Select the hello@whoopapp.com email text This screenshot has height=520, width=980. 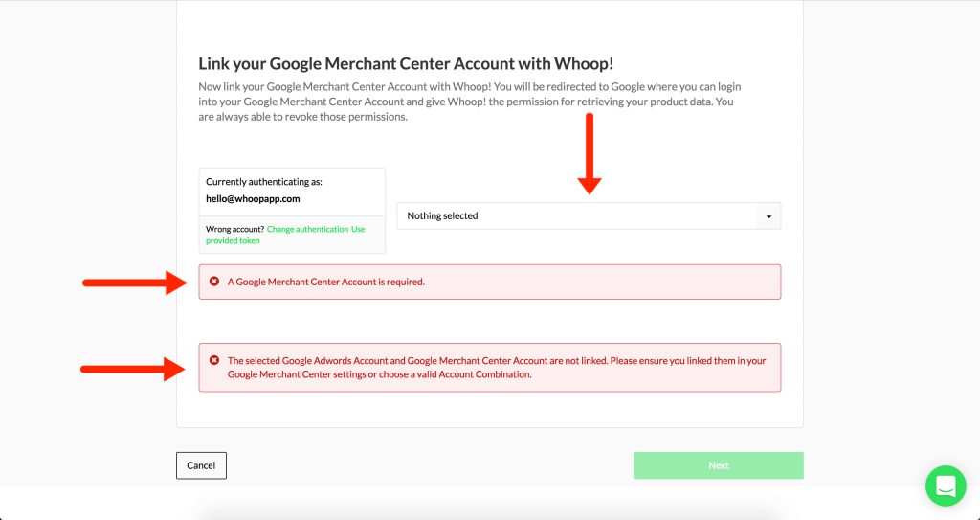pyautogui.click(x=253, y=199)
